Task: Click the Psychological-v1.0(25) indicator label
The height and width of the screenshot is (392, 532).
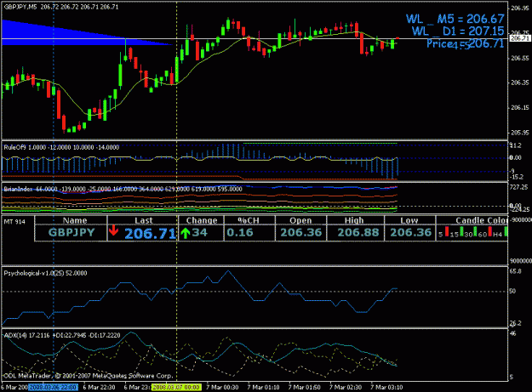Action: (x=45, y=273)
